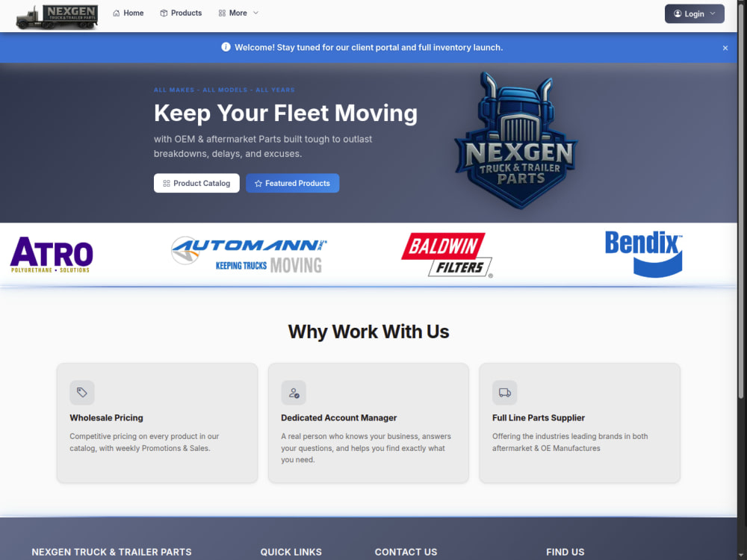Click the QUICK LINKS footer heading
The image size is (747, 560).
[291, 552]
